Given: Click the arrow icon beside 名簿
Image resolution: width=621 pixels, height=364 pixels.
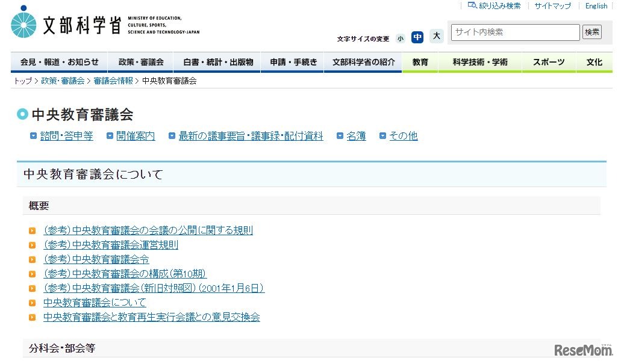Looking at the screenshot, I should pos(341,136).
